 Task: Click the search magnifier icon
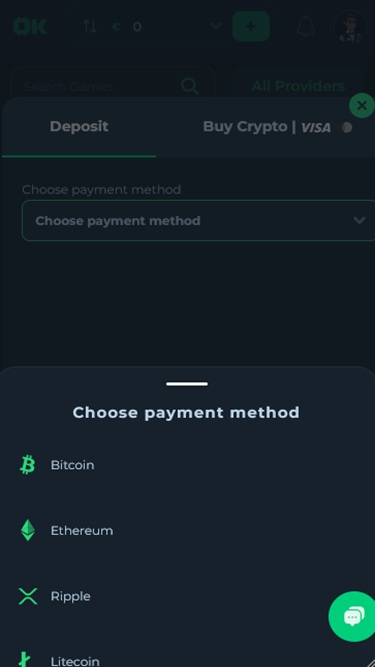pyautogui.click(x=190, y=86)
